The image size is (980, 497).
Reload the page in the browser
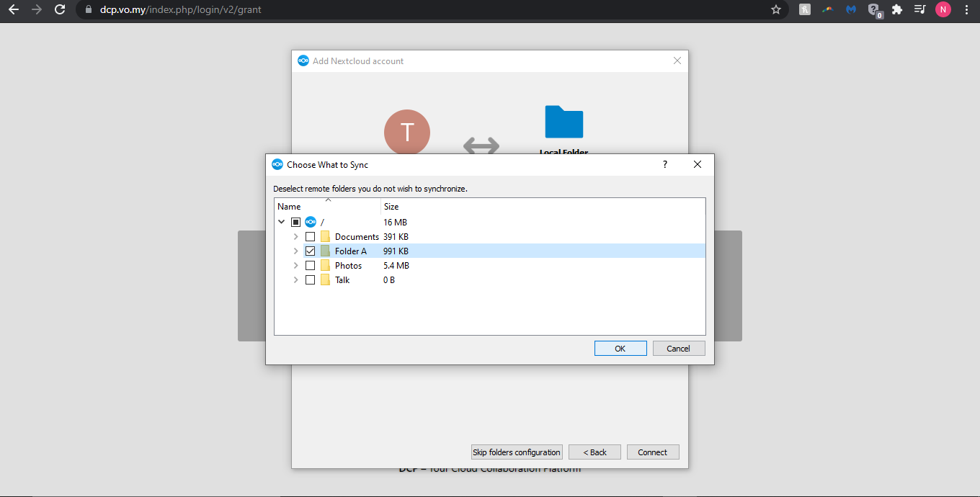(x=60, y=10)
